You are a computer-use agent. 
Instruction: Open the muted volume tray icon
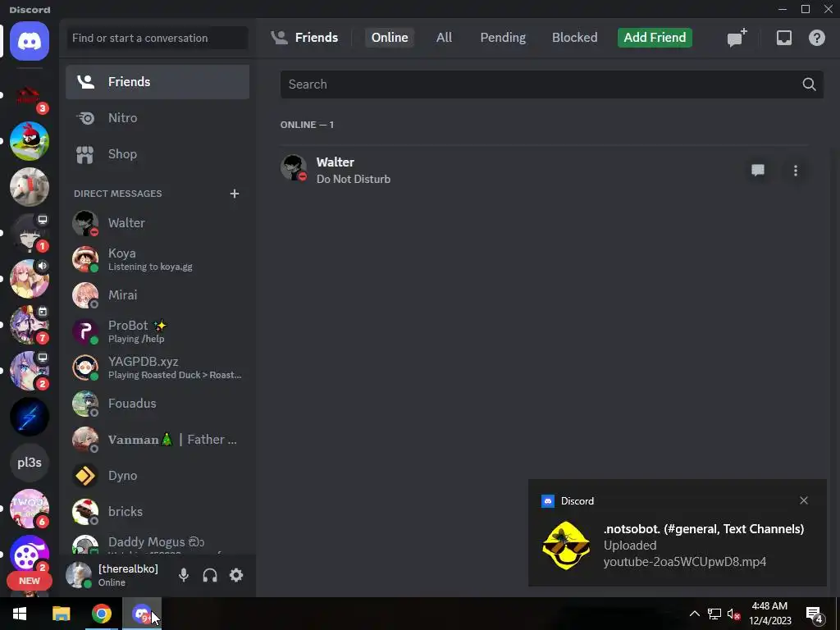[x=733, y=614]
